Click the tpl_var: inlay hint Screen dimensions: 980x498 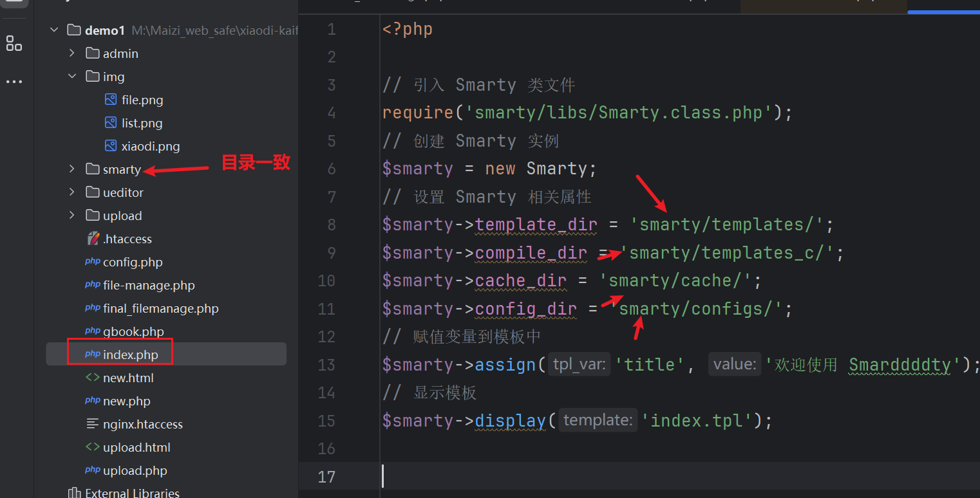tap(579, 365)
